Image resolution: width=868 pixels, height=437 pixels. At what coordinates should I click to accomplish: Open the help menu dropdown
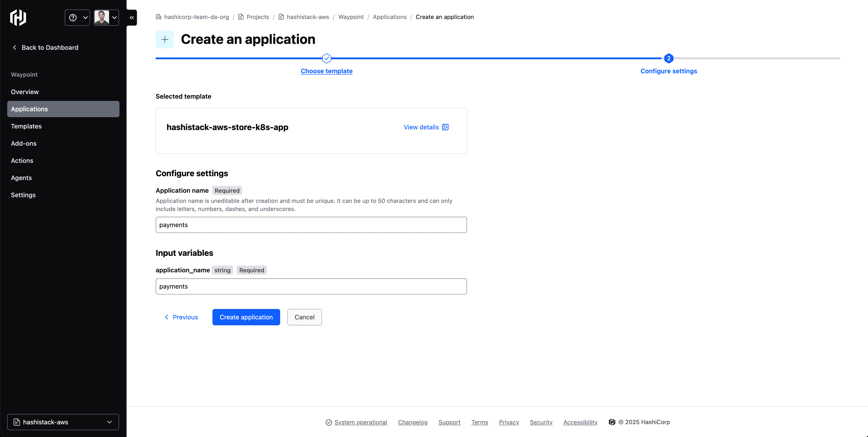point(77,17)
